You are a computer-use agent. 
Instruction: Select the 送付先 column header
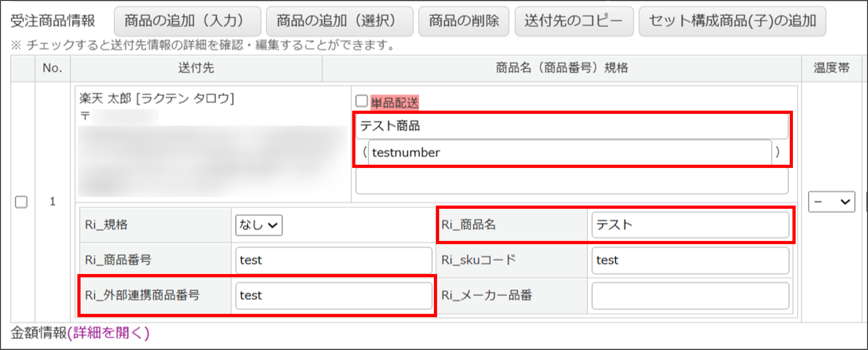click(196, 68)
